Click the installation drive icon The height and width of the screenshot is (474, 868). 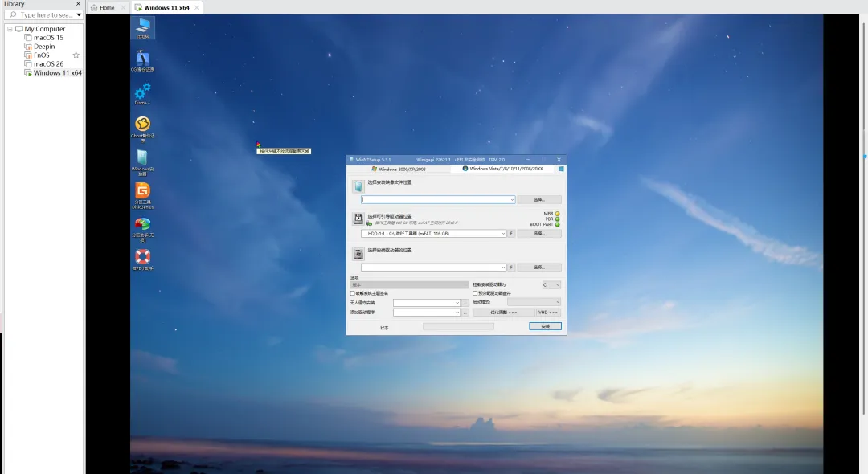pos(358,254)
